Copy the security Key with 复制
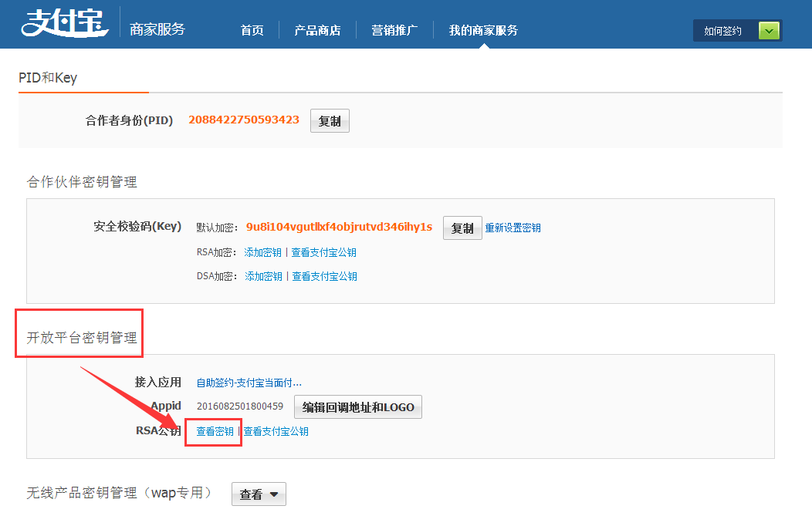This screenshot has width=812, height=516. click(462, 228)
